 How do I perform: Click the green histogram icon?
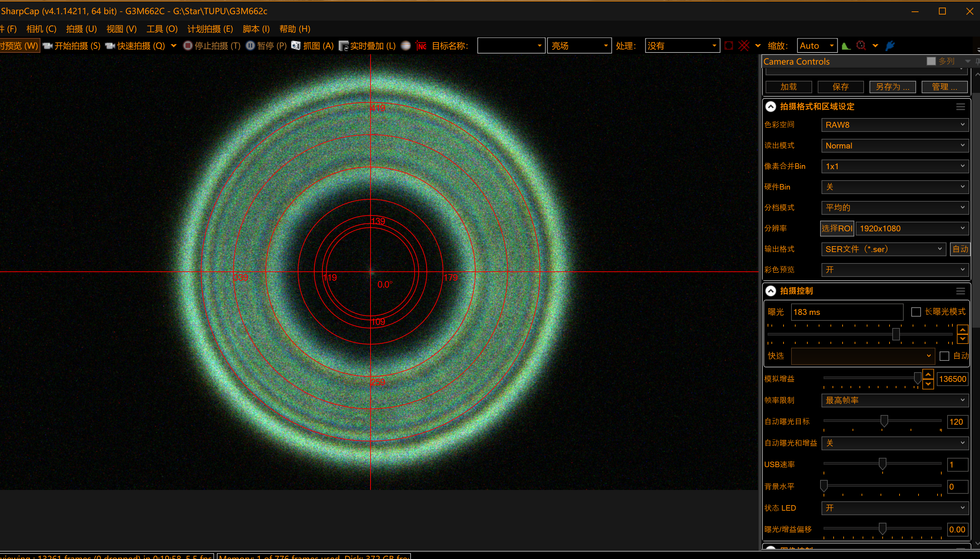coord(846,46)
